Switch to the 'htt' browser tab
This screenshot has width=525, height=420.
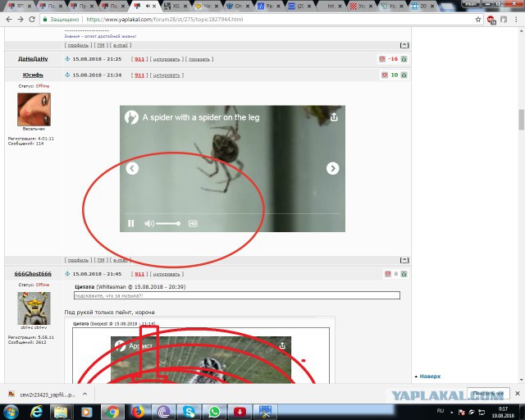(x=331, y=6)
